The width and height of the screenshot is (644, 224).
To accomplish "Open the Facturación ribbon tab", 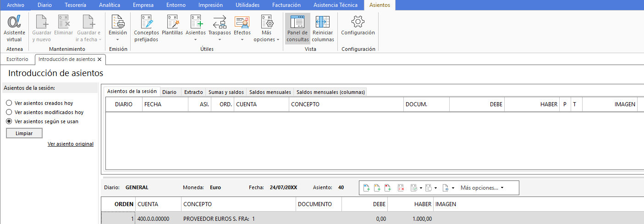I will click(286, 5).
